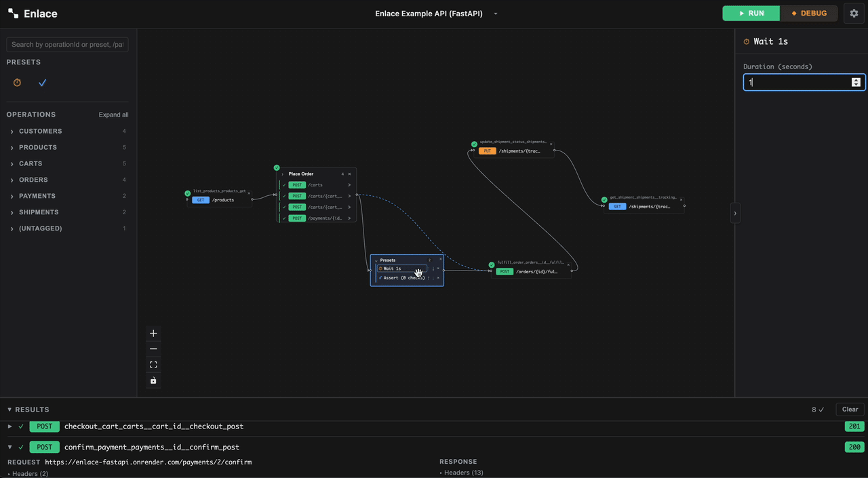Click the 201 status badge

point(854,426)
